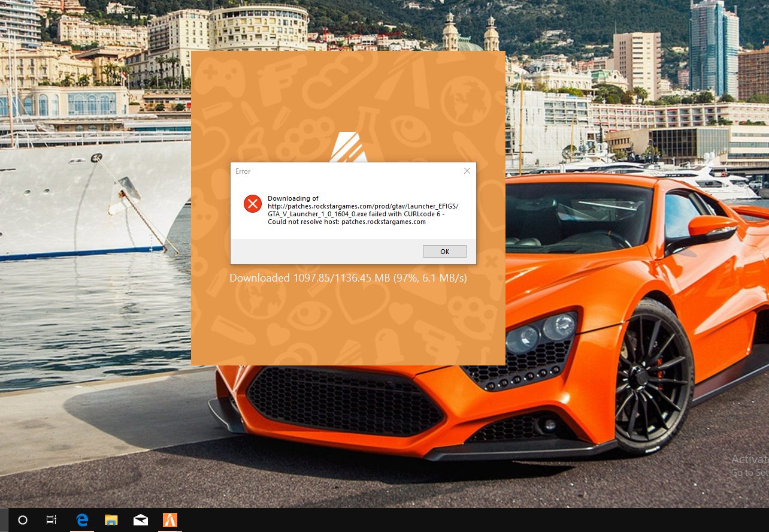Click the red error X icon
This screenshot has width=769, height=532.
pos(253,204)
